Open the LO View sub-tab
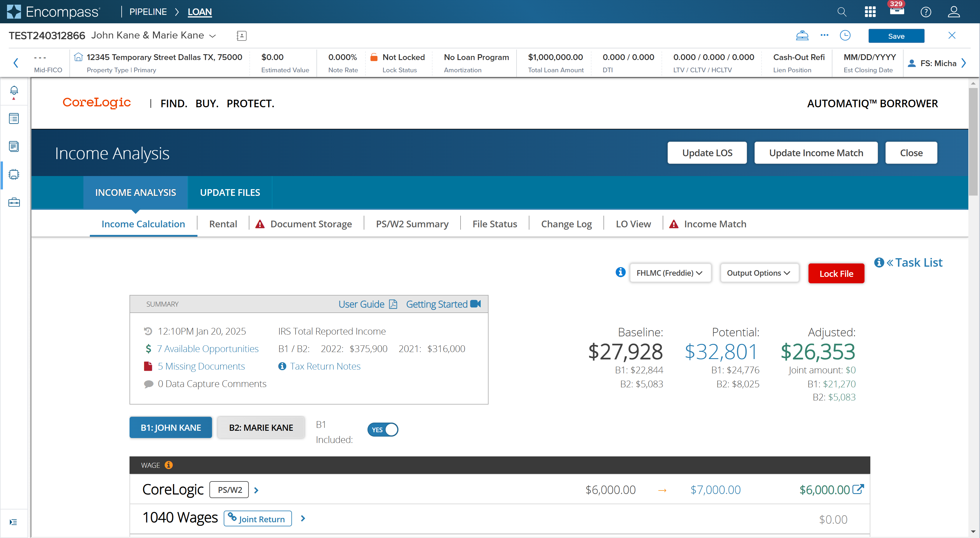Screen dimensions: 980x538 tap(633, 224)
